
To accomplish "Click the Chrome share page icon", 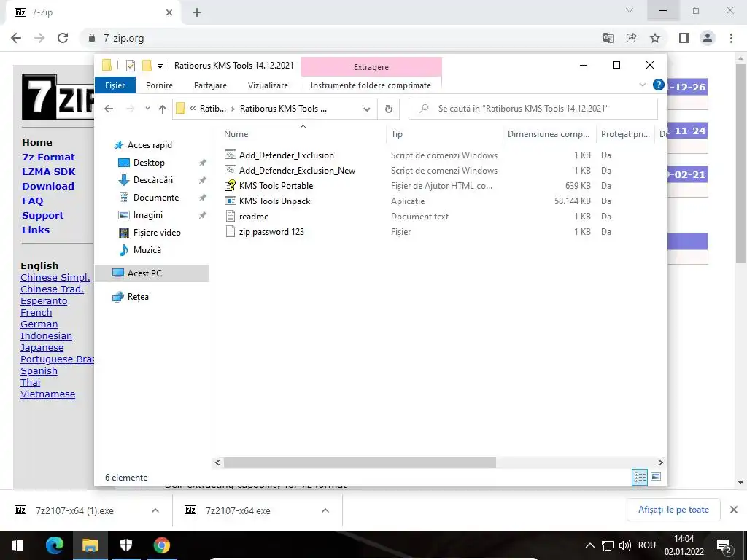I will click(631, 38).
